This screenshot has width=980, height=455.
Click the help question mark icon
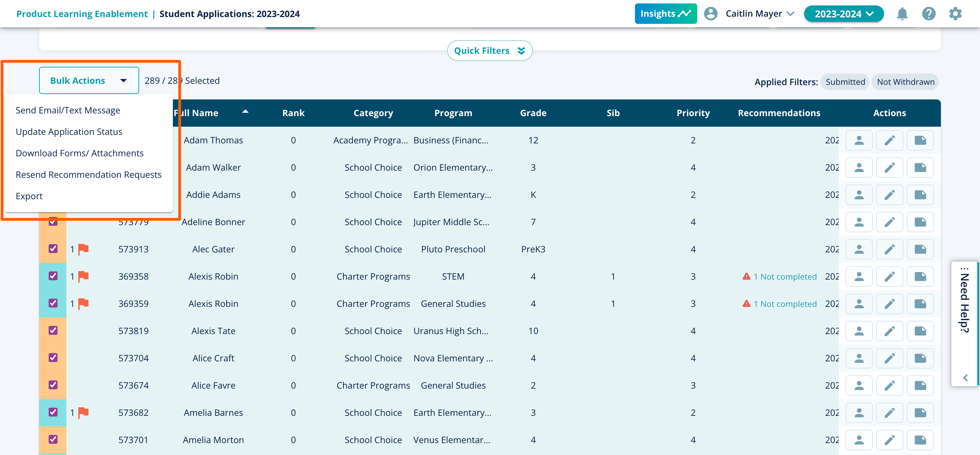[x=928, y=14]
